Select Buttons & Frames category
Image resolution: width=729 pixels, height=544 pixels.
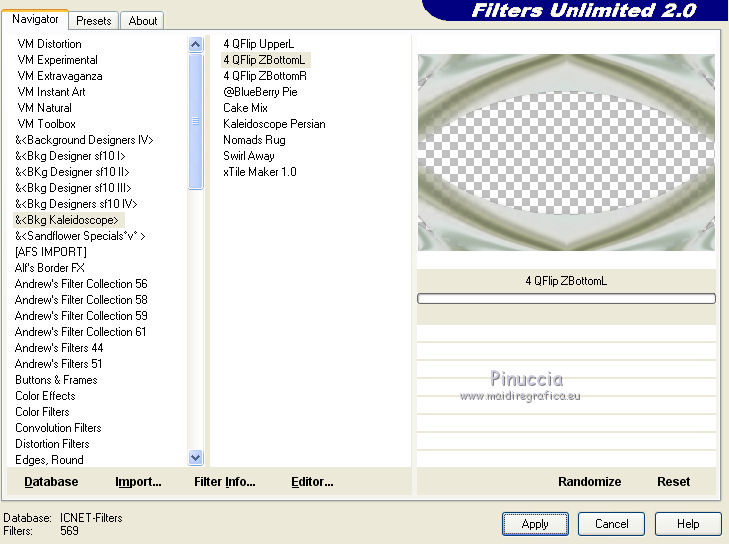(x=56, y=380)
